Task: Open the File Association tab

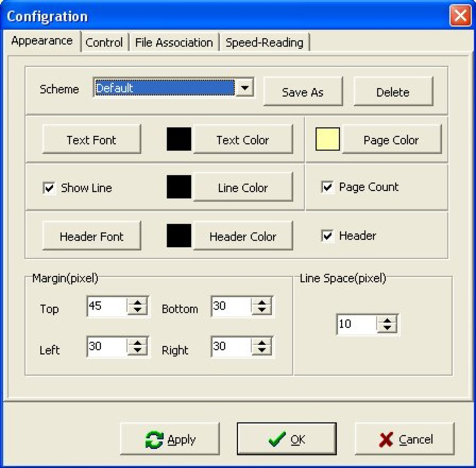Action: pyautogui.click(x=174, y=42)
